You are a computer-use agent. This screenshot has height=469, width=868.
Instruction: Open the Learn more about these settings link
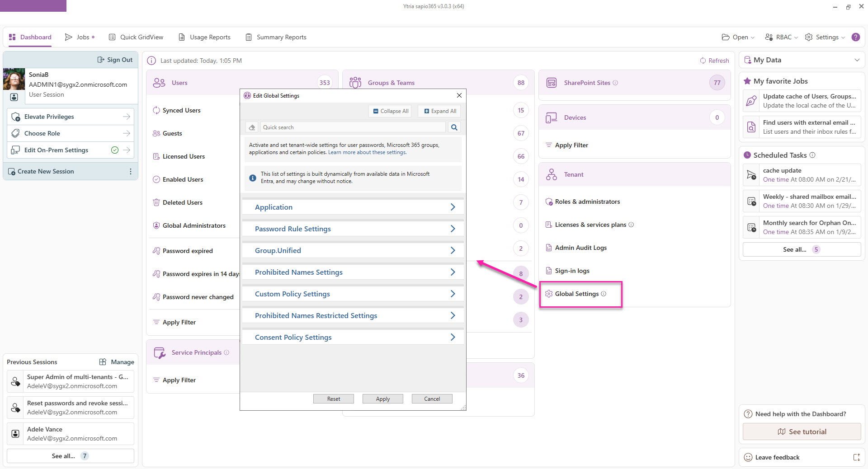pyautogui.click(x=367, y=152)
